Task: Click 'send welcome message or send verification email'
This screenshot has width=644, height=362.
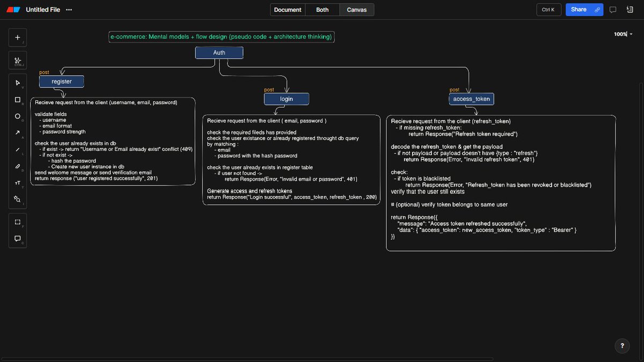Action: point(93,173)
